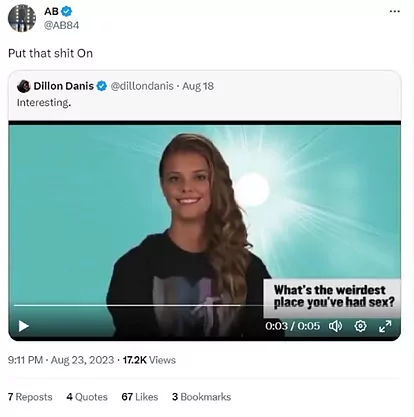This screenshot has width=414, height=417.
Task: Play the embedded video
Action: pos(23,326)
